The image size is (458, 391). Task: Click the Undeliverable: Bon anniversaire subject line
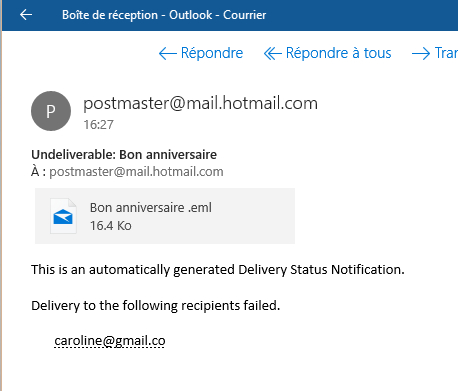point(124,155)
